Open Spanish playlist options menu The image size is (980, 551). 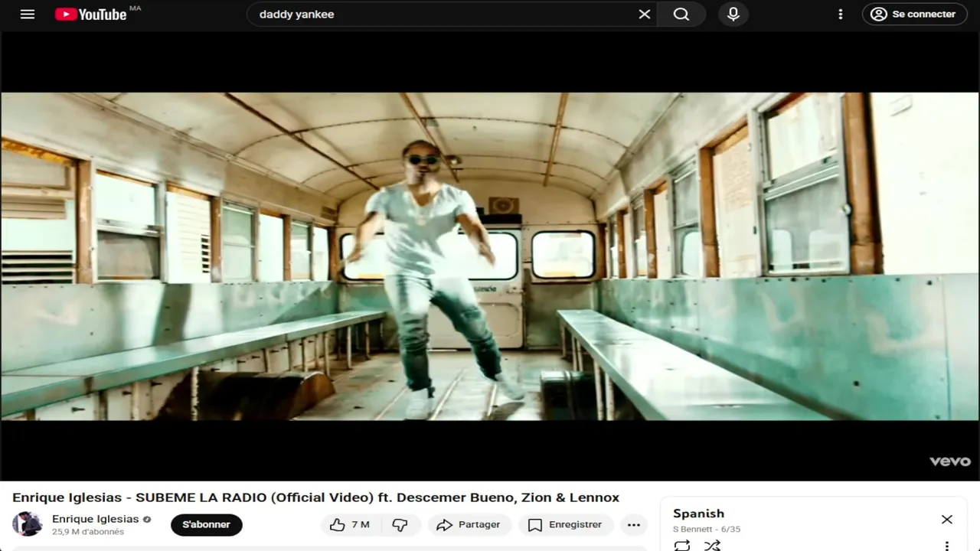947,546
